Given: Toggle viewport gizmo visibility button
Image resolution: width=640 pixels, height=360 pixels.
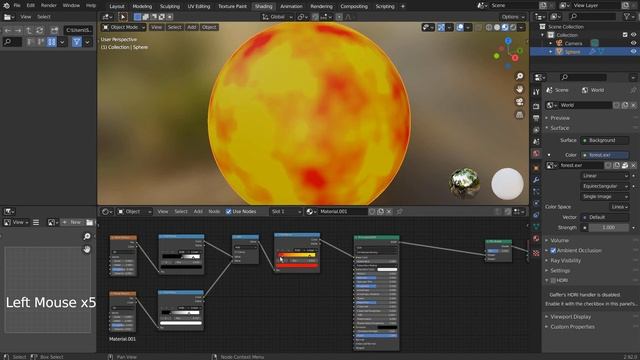Looking at the screenshot, I should click(x=441, y=27).
